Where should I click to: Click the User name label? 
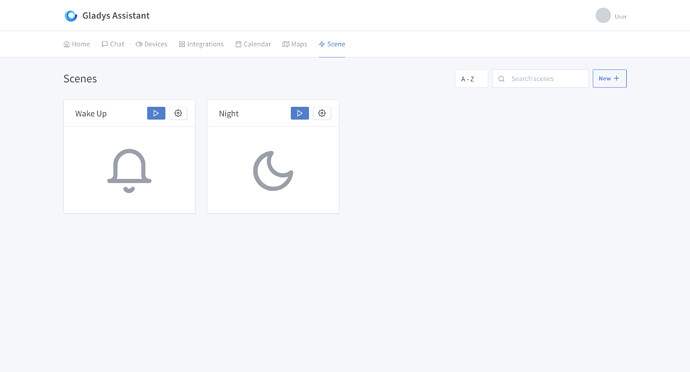(620, 17)
